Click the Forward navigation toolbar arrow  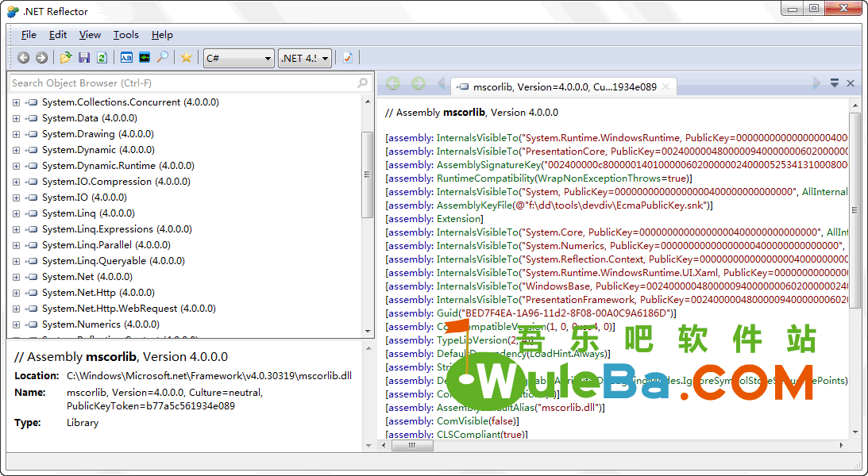41,57
